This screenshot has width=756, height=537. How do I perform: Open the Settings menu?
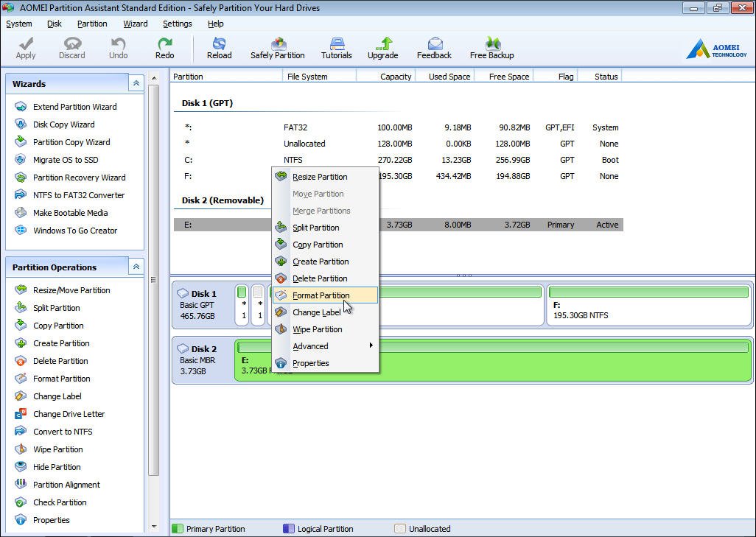point(177,24)
